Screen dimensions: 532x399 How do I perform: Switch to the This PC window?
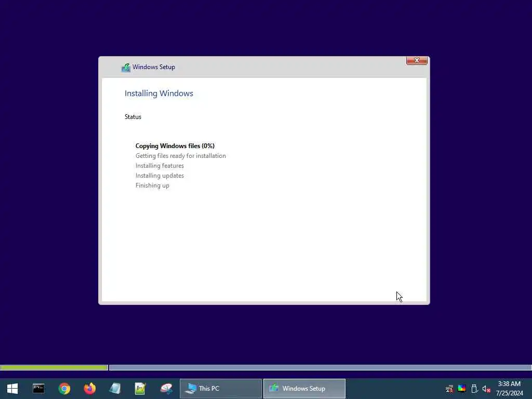(x=221, y=389)
